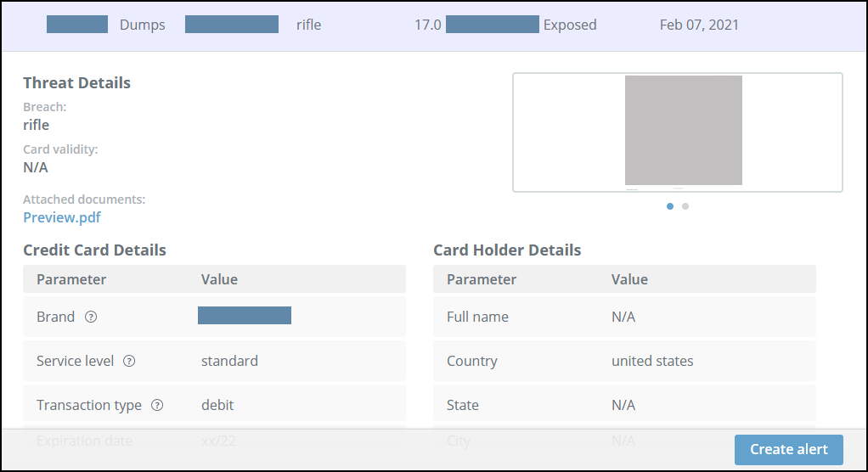Open the gray document preview thumbnail
The width and height of the screenshot is (868, 472).
coord(684,130)
